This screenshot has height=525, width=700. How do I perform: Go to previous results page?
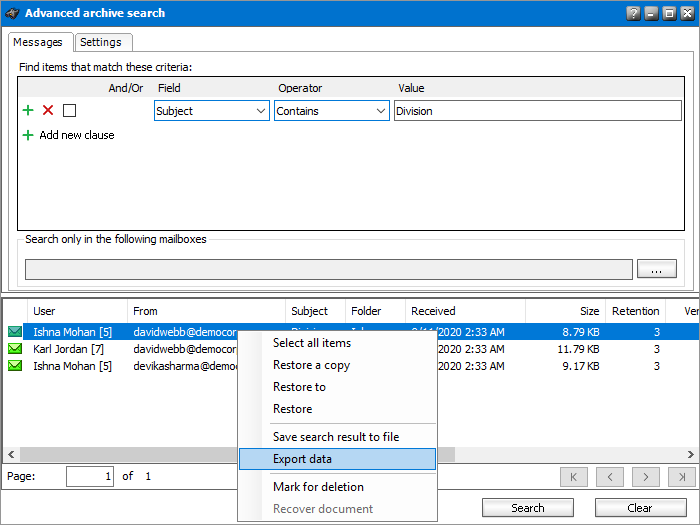pyautogui.click(x=610, y=477)
